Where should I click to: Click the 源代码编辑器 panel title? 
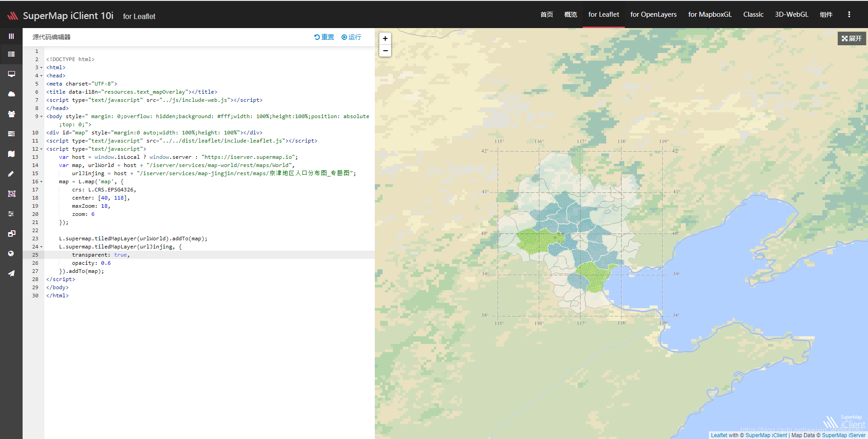click(x=52, y=37)
